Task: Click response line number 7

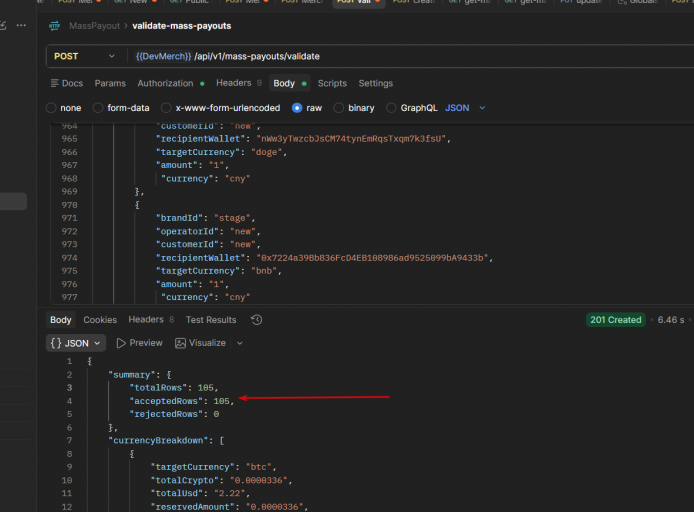Action: coord(69,440)
